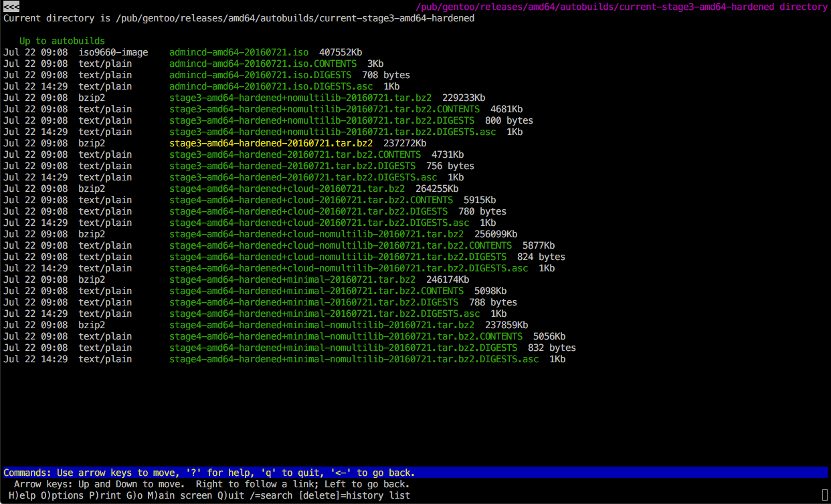
Task: Click the '237272Kb' file size
Action: coord(405,143)
